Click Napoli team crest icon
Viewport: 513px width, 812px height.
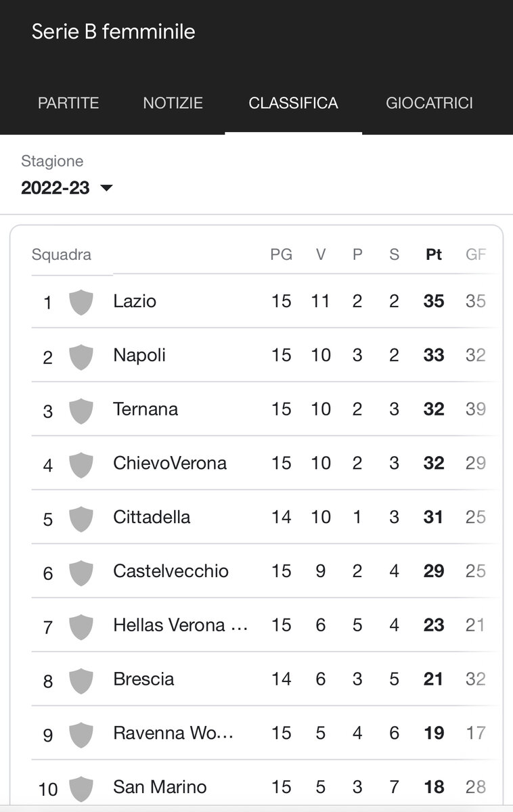click(x=81, y=356)
